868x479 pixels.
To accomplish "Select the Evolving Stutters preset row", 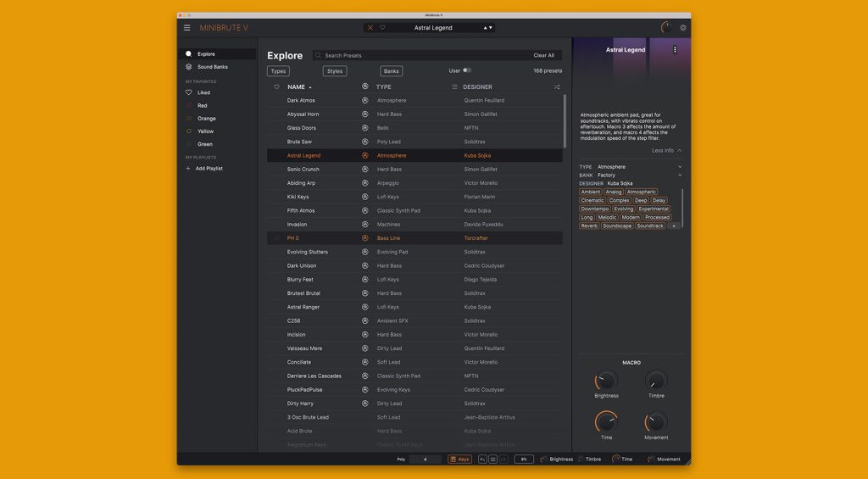I will click(x=415, y=252).
